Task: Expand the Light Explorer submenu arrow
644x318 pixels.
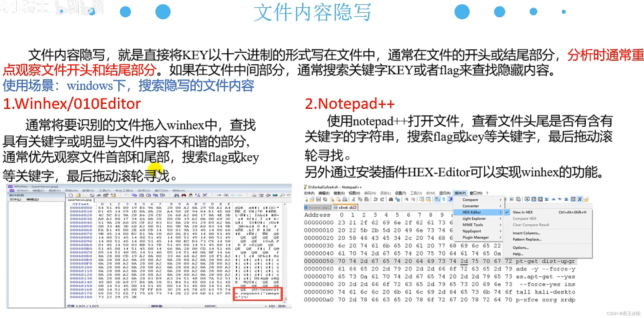Action: click(x=501, y=219)
